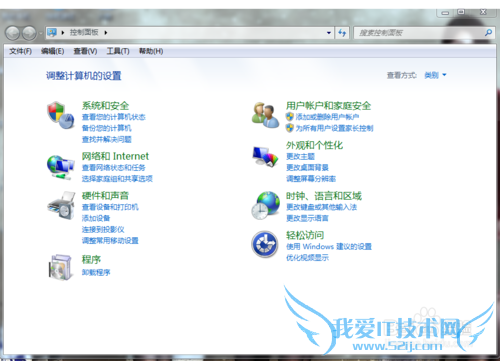Click 添加或删除用户帐户 link

tap(327, 117)
